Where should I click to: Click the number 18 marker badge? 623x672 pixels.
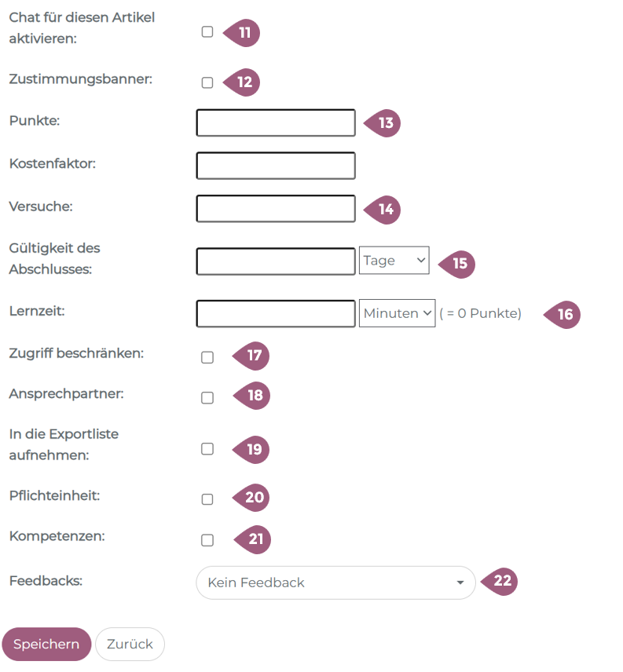(254, 396)
